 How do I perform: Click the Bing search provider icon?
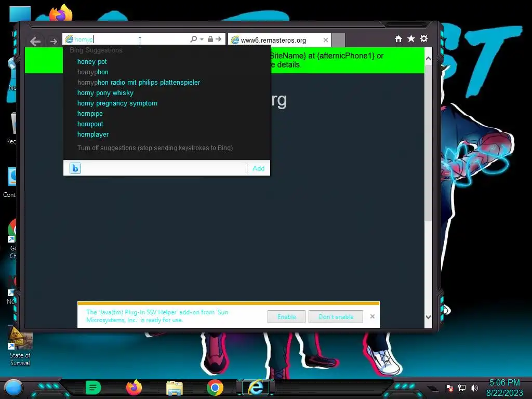coord(75,168)
